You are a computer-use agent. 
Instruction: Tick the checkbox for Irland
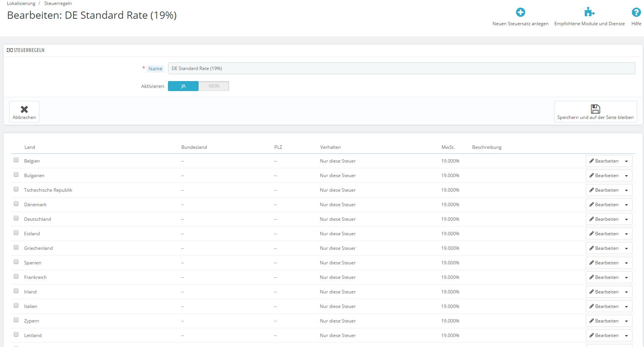coord(16,291)
